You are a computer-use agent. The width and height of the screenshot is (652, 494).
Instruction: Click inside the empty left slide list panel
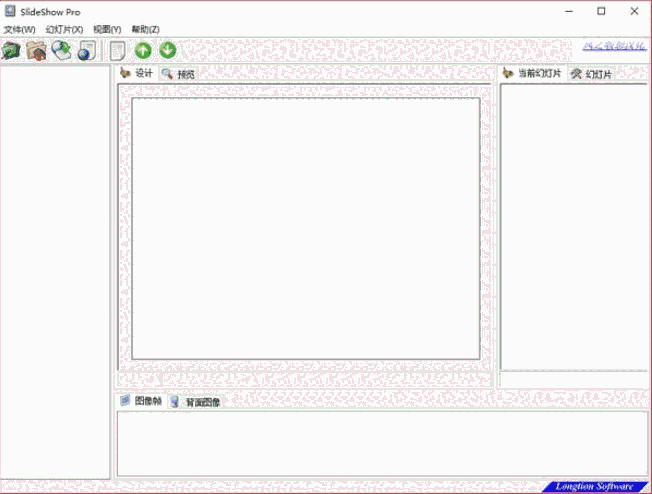coord(55,272)
